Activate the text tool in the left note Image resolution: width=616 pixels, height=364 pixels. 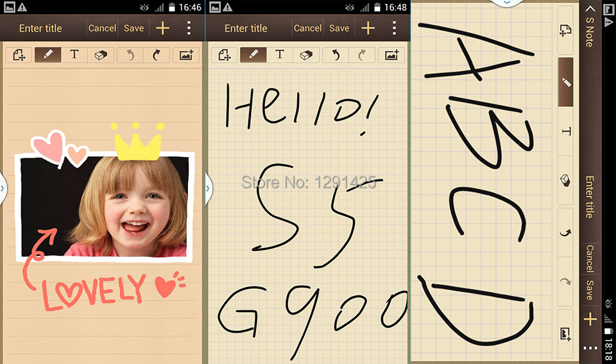coord(74,54)
